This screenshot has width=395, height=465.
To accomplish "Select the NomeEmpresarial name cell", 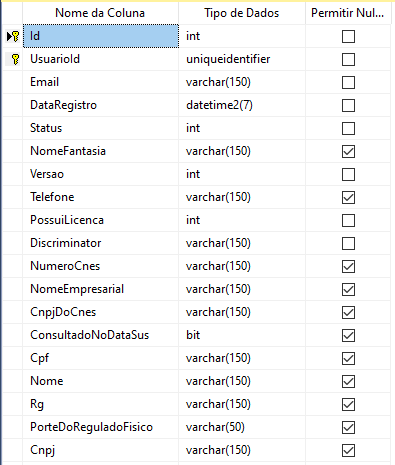I will (101, 289).
